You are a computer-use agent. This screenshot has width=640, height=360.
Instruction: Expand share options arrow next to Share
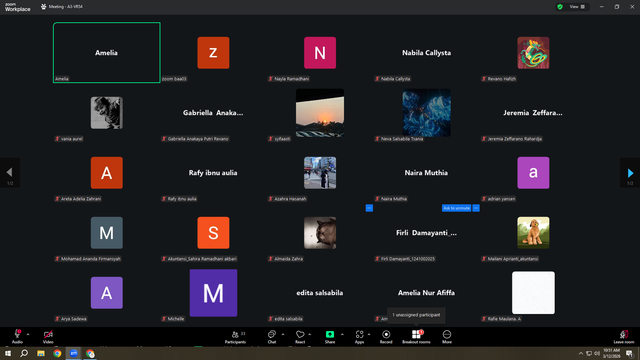click(x=342, y=334)
